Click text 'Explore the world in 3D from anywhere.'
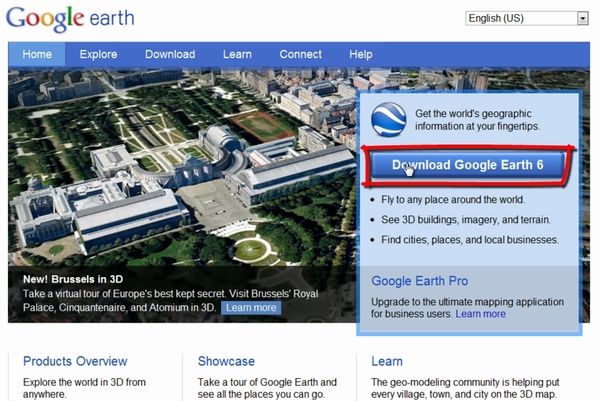The height and width of the screenshot is (401, 600). [84, 388]
